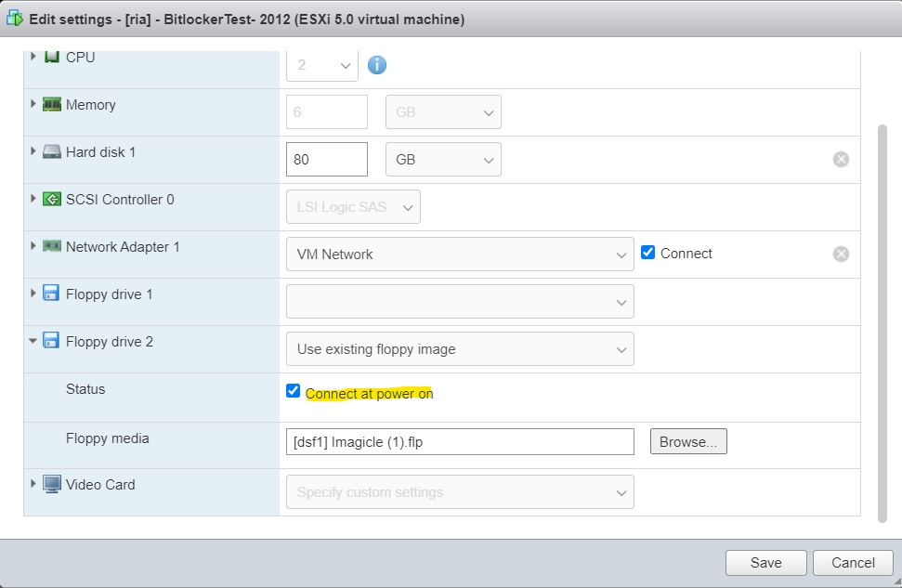Click the Video Card monitor icon
Viewport: 902px width, 588px height.
pos(52,485)
